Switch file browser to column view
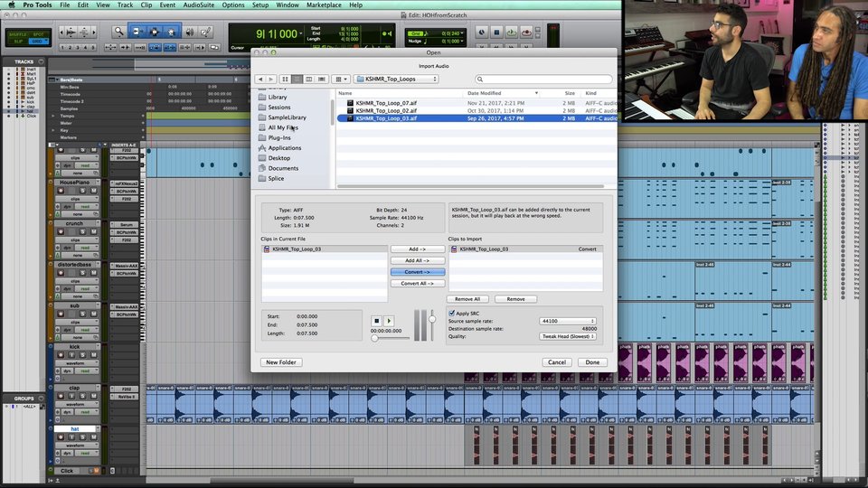This screenshot has height=488, width=868. [309, 80]
